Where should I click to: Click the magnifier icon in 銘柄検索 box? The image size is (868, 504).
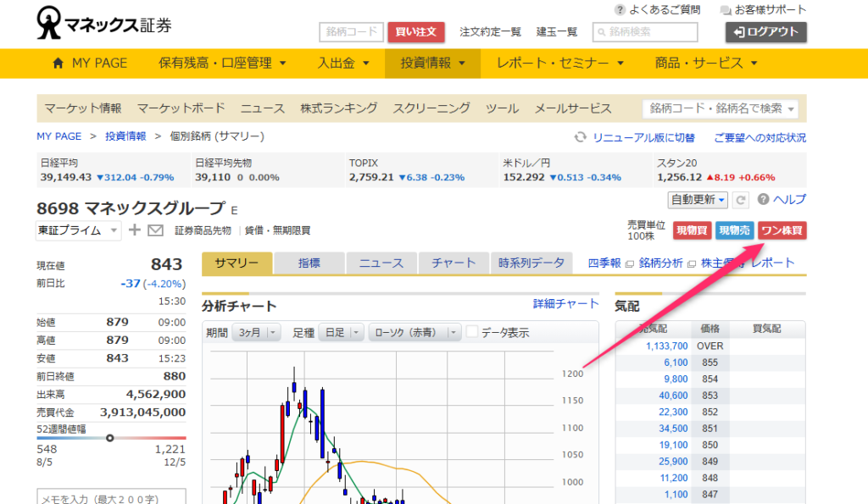[601, 32]
